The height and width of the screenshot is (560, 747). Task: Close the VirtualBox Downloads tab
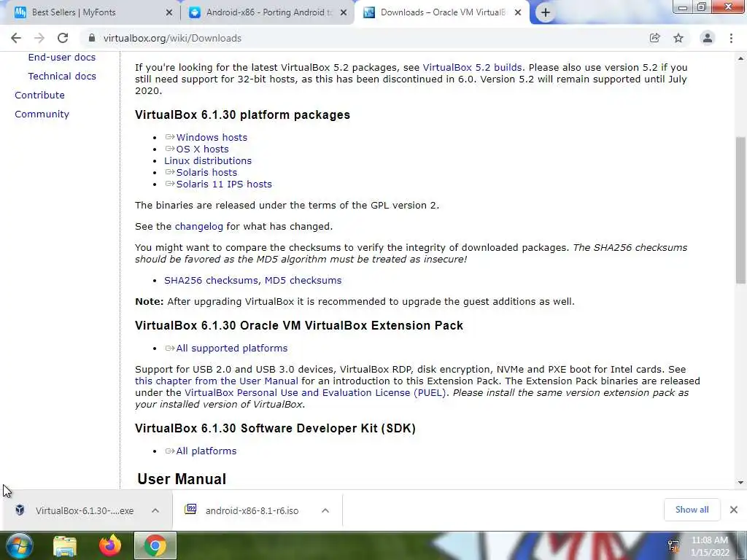[518, 13]
